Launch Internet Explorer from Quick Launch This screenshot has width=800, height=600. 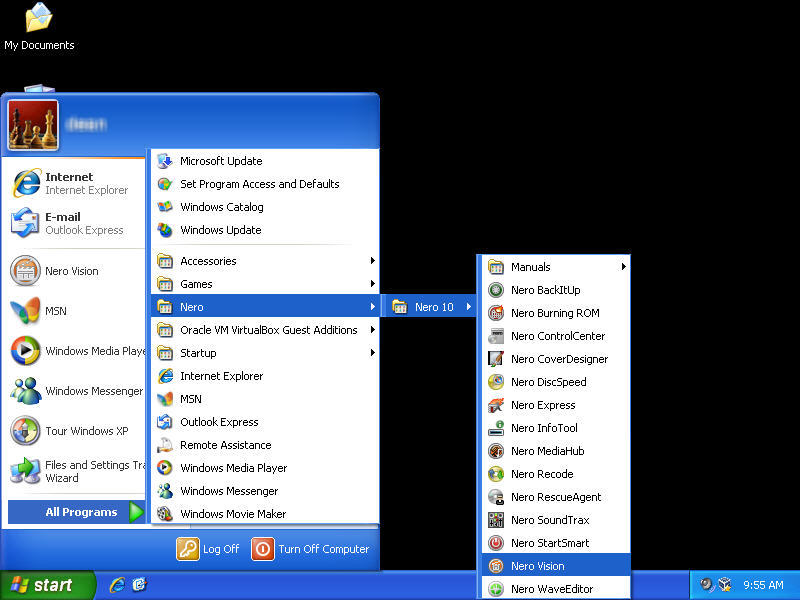117,585
